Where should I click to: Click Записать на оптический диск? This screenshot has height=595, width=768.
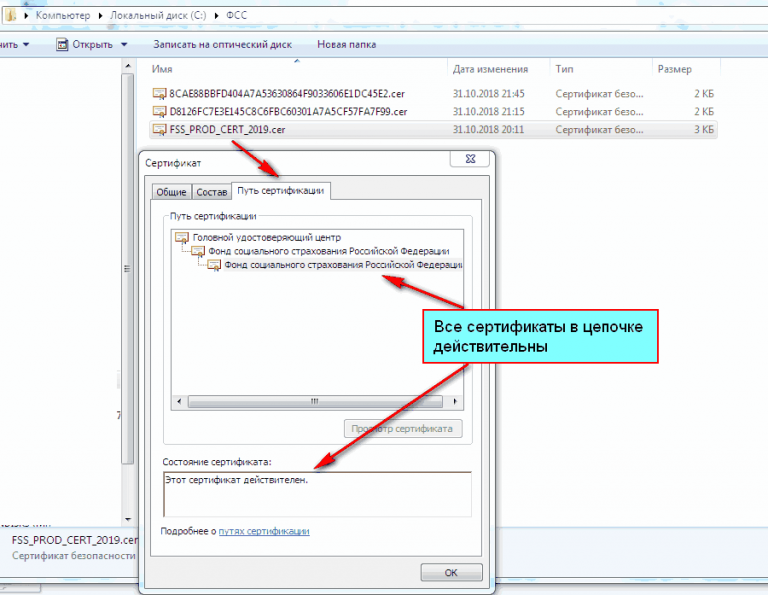pyautogui.click(x=224, y=44)
